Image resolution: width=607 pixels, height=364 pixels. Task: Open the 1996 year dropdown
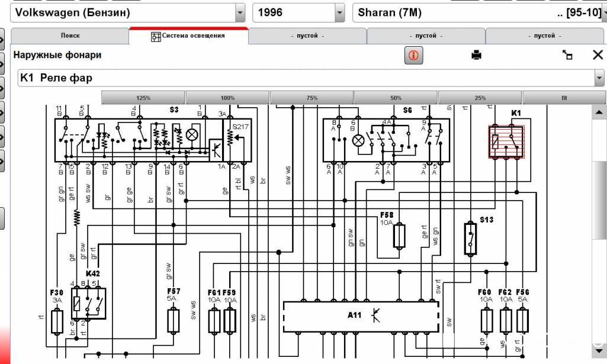click(x=339, y=12)
